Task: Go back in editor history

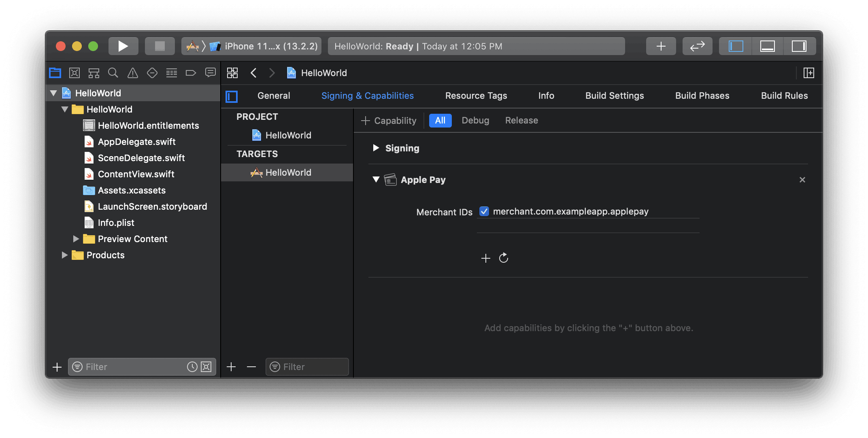Action: [x=254, y=73]
